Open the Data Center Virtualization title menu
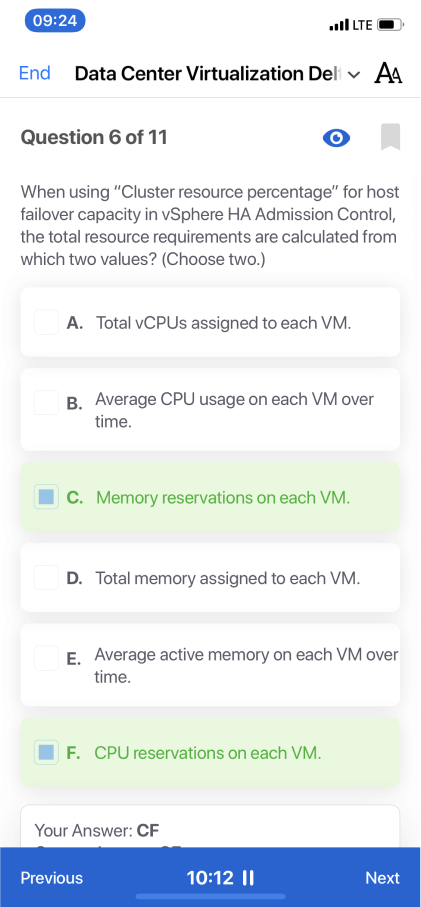Screen dimensions: 421x907 209,74
